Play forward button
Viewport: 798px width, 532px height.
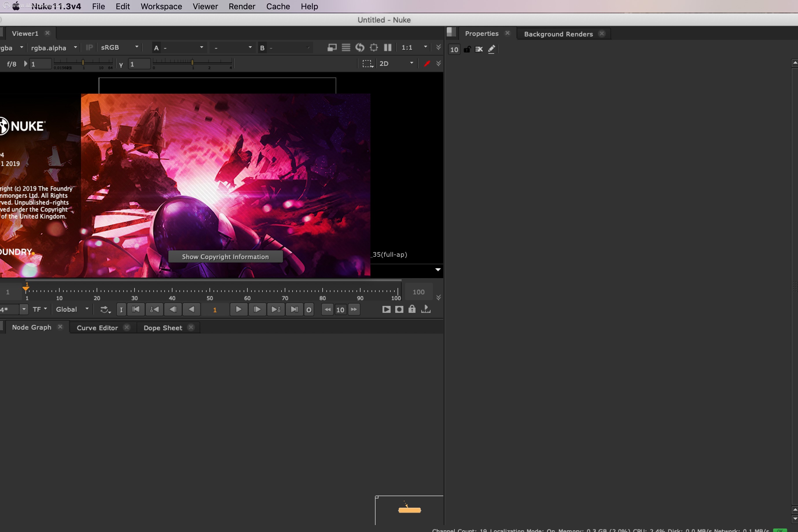[239, 309]
